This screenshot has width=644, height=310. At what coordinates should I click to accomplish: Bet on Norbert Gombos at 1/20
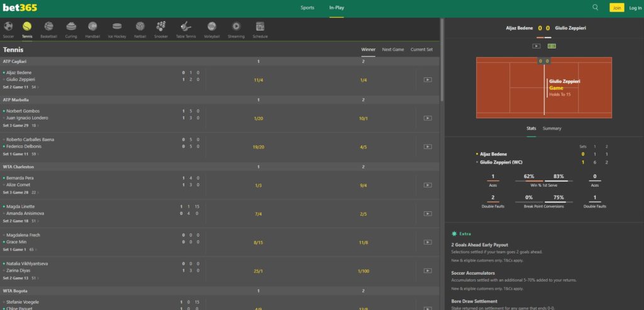[258, 118]
